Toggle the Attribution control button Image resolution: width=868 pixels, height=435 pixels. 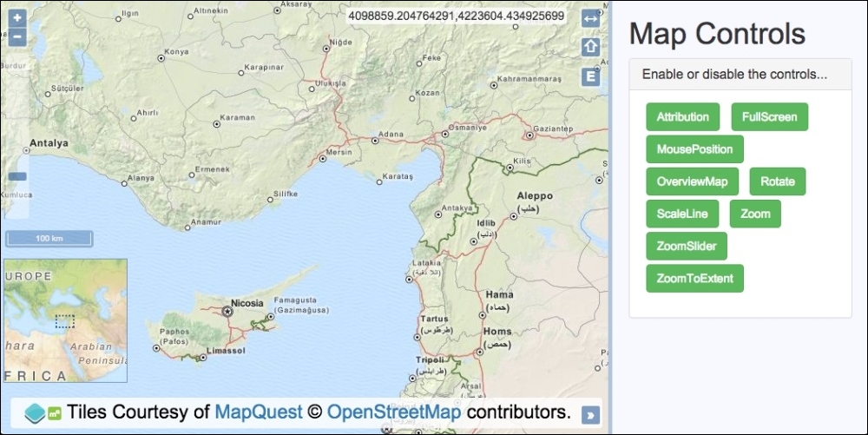click(x=682, y=116)
